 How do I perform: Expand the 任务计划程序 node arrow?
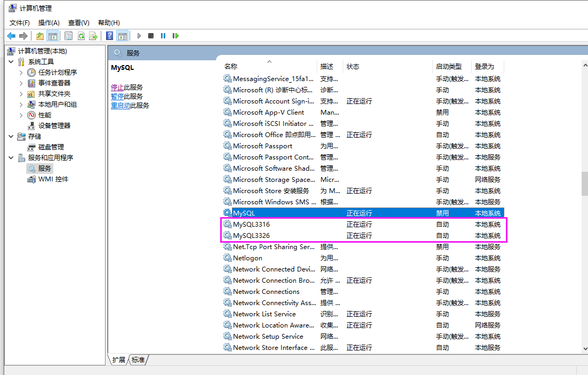(x=21, y=73)
